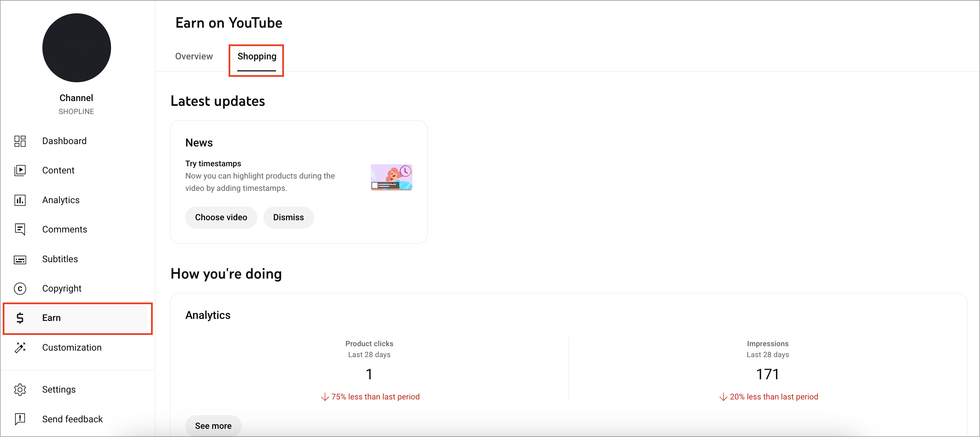The width and height of the screenshot is (980, 437).
Task: Select the Earn sidebar entry
Action: 78,319
